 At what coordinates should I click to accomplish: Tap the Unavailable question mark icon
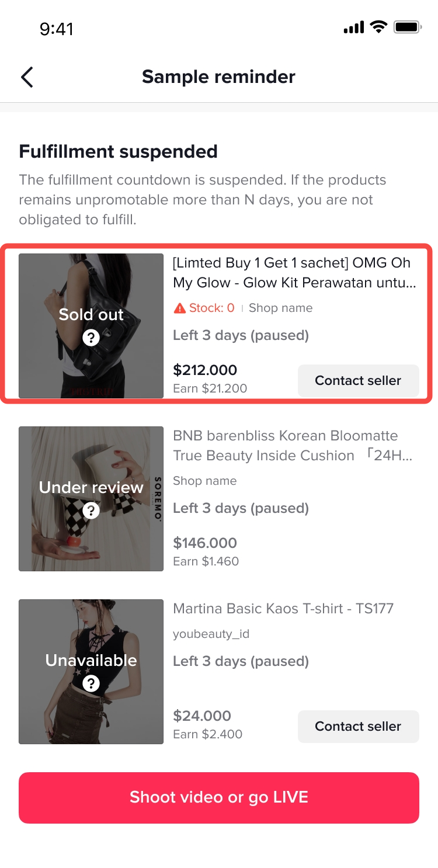coord(91,683)
